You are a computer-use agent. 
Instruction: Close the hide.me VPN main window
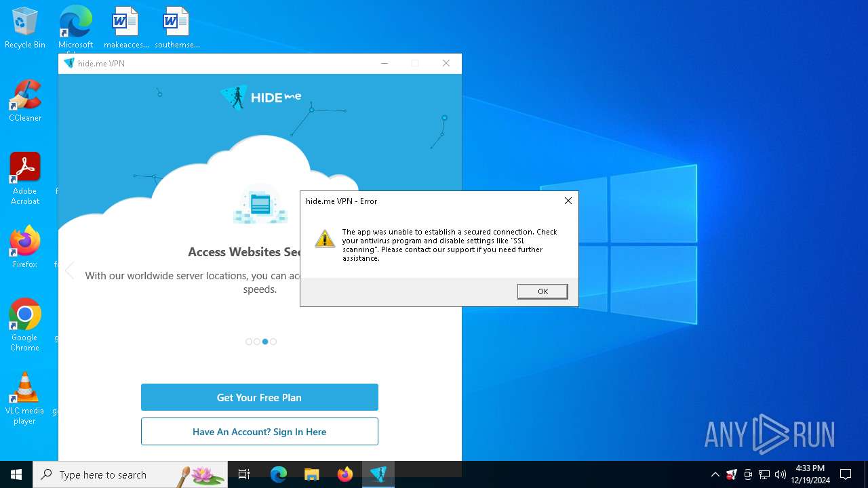[x=446, y=63]
